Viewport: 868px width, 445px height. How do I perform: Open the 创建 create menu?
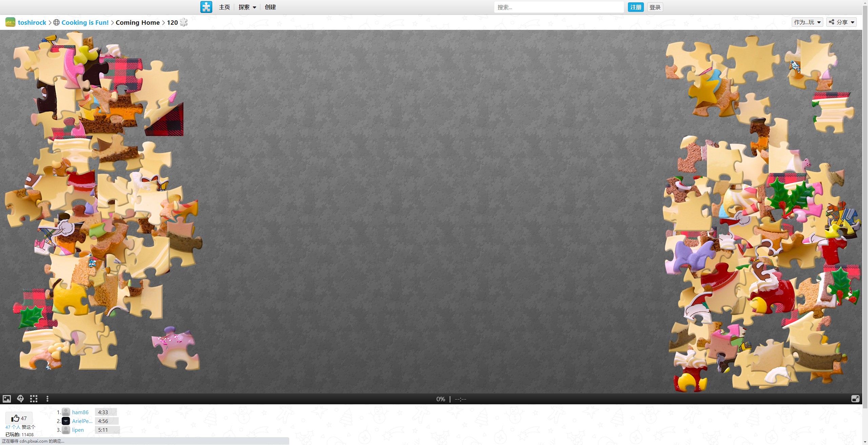[270, 7]
